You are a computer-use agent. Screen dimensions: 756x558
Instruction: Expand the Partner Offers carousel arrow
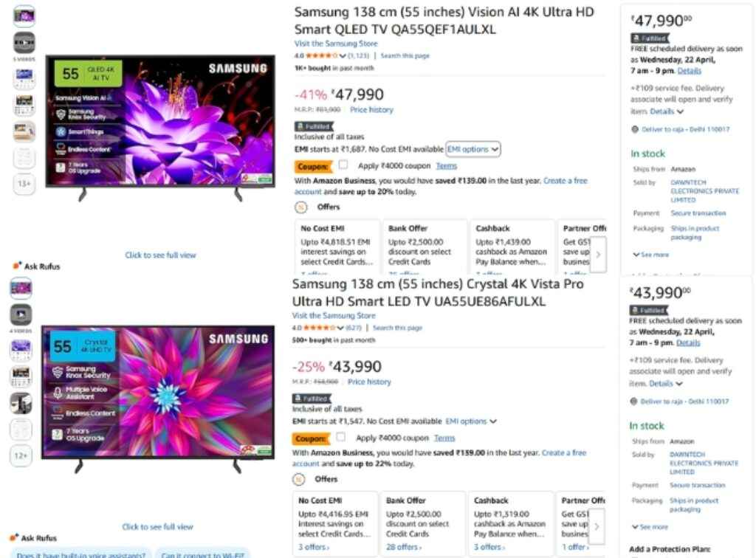point(599,254)
